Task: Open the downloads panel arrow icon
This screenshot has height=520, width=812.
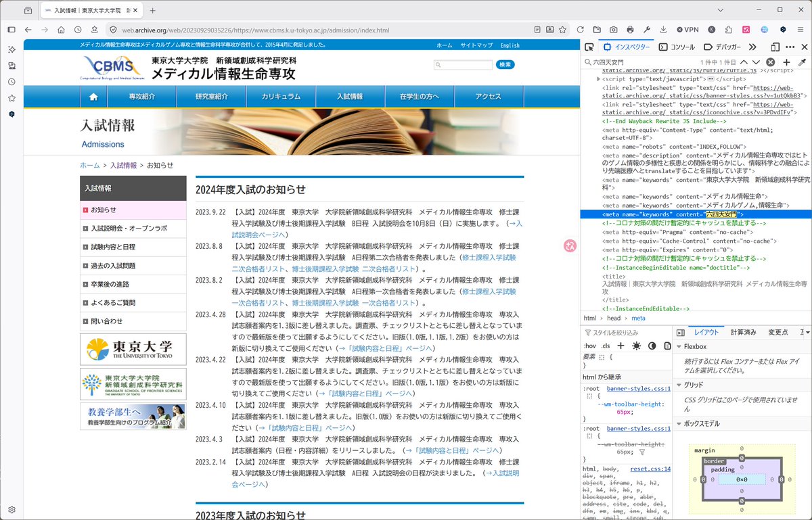Action: tap(663, 30)
